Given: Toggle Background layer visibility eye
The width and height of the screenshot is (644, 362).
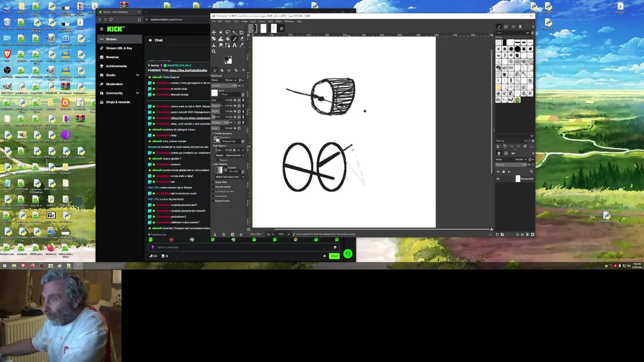Looking at the screenshot, I should point(498,178).
